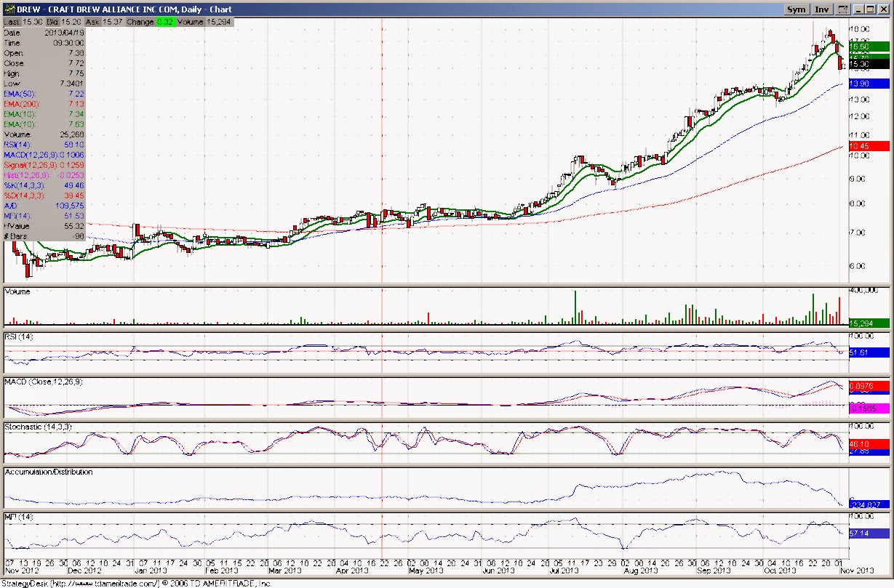The height and width of the screenshot is (588, 894).
Task: Select the Open 7.38 row
Action: click(x=44, y=53)
